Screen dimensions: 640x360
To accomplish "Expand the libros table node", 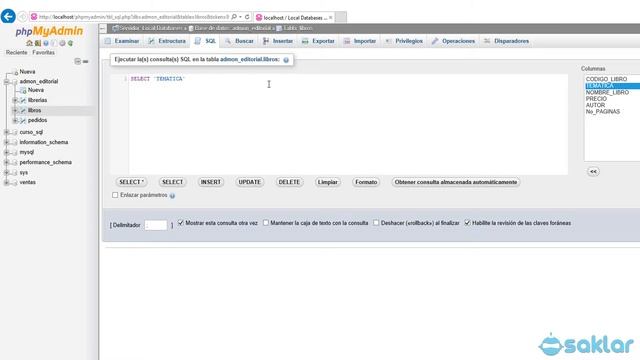I will [x=15, y=110].
